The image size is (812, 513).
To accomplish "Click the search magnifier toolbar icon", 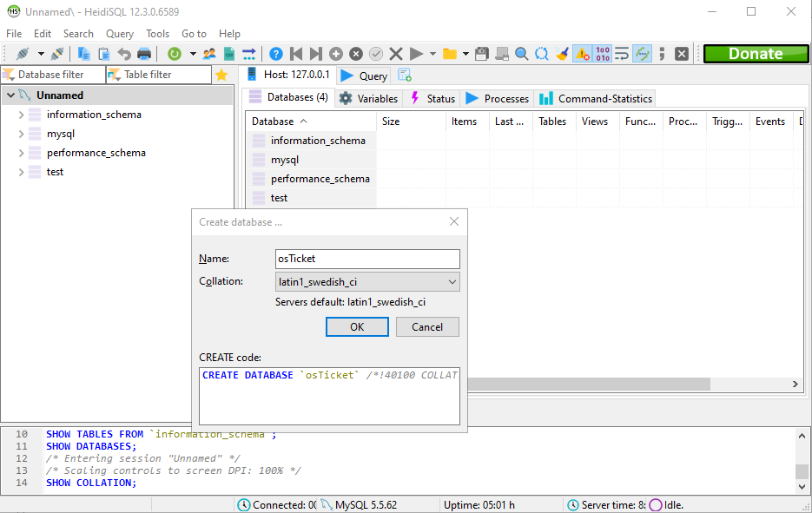I will pos(522,53).
